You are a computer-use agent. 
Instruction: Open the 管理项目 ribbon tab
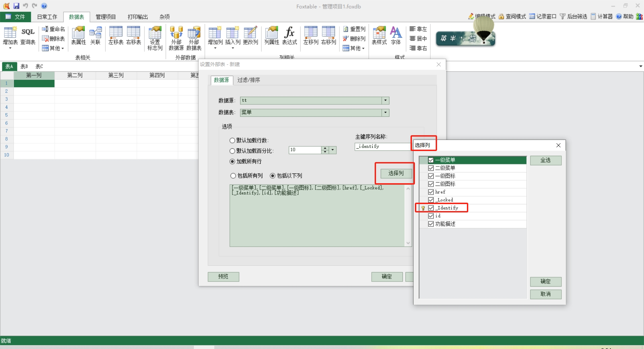tap(106, 17)
